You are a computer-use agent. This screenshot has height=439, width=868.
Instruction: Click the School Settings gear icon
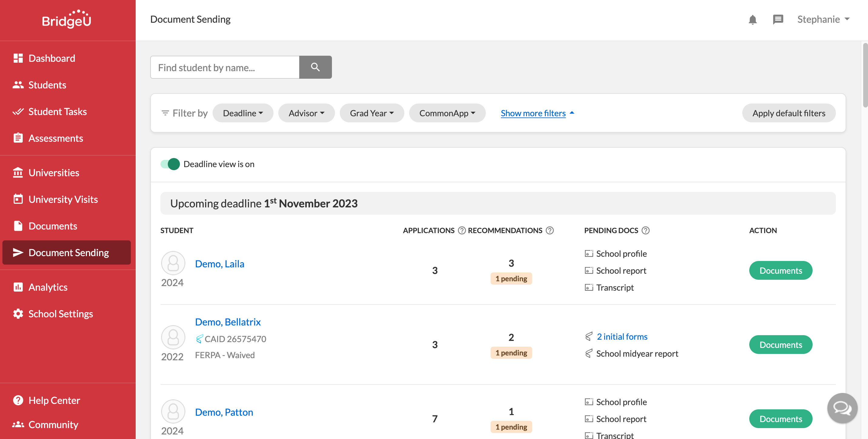(18, 314)
